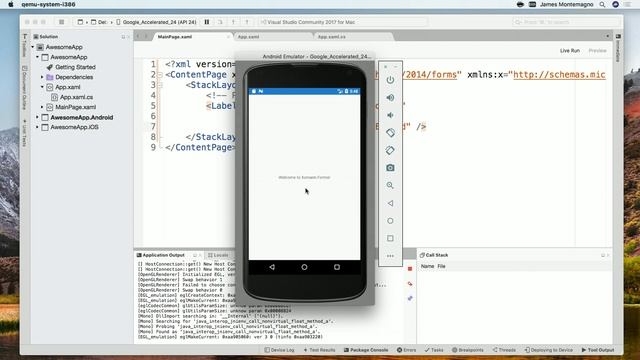
Task: Expand the MainPage.xaml node
Action: point(42,107)
